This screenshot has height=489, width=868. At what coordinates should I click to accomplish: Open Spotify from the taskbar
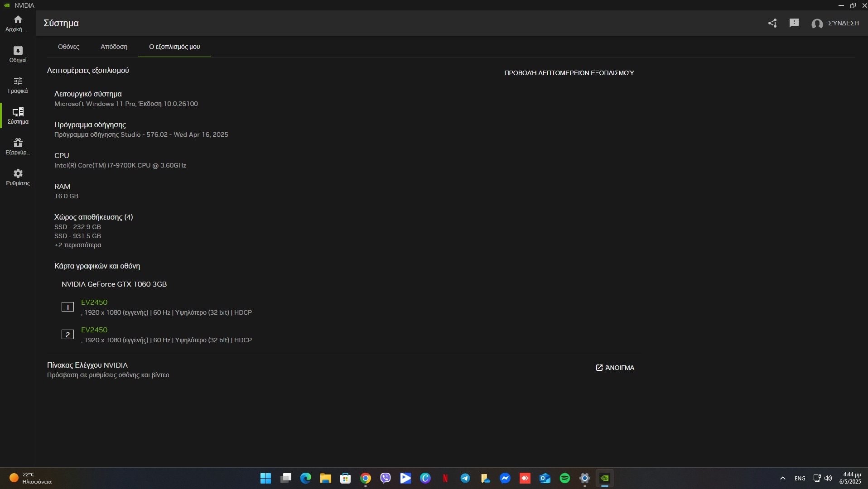tap(564, 478)
